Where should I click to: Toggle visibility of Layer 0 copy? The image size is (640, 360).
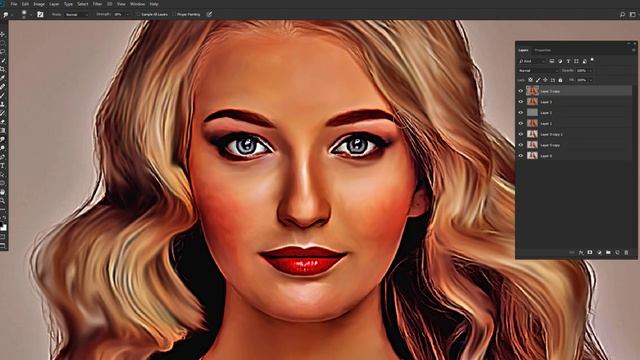click(x=520, y=145)
